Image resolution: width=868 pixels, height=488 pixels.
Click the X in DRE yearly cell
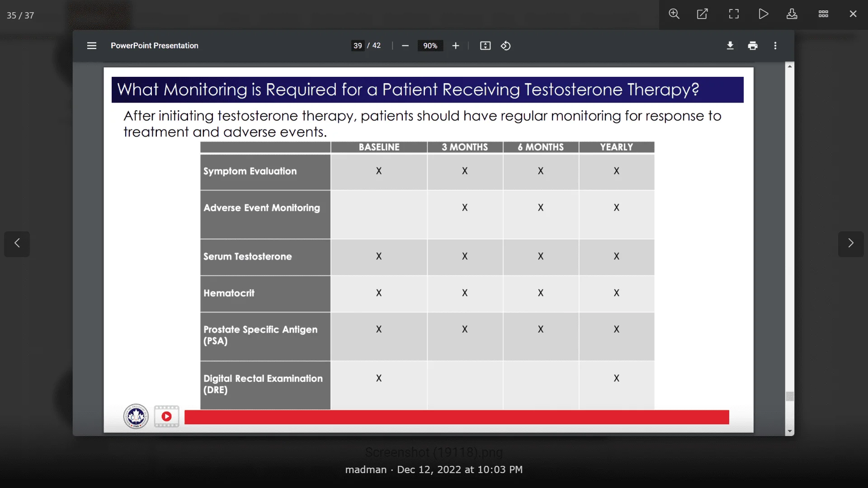(x=617, y=378)
